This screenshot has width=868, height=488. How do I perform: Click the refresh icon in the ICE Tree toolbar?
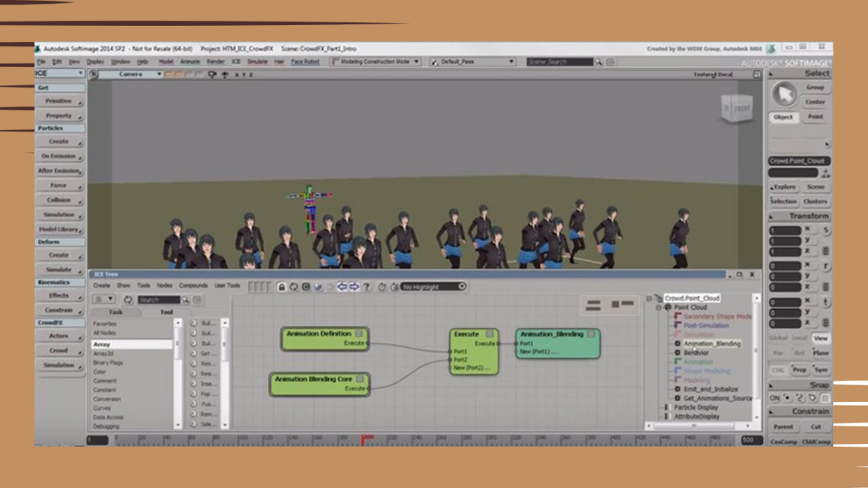tap(293, 287)
